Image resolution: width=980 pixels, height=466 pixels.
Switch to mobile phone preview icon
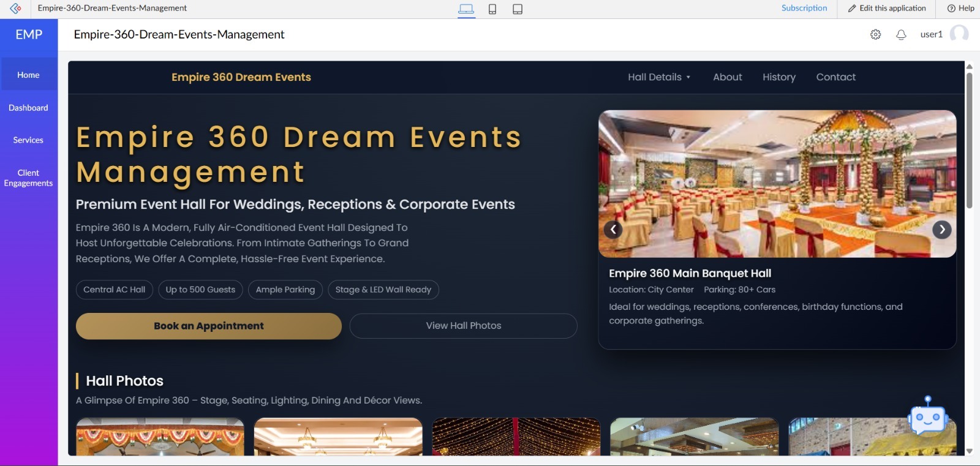pyautogui.click(x=492, y=9)
